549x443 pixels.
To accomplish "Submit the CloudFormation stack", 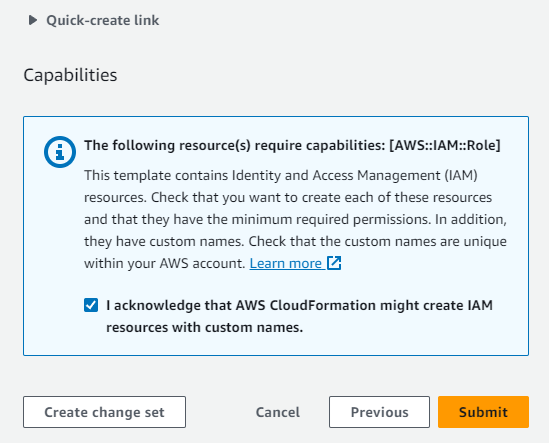I will (x=483, y=412).
